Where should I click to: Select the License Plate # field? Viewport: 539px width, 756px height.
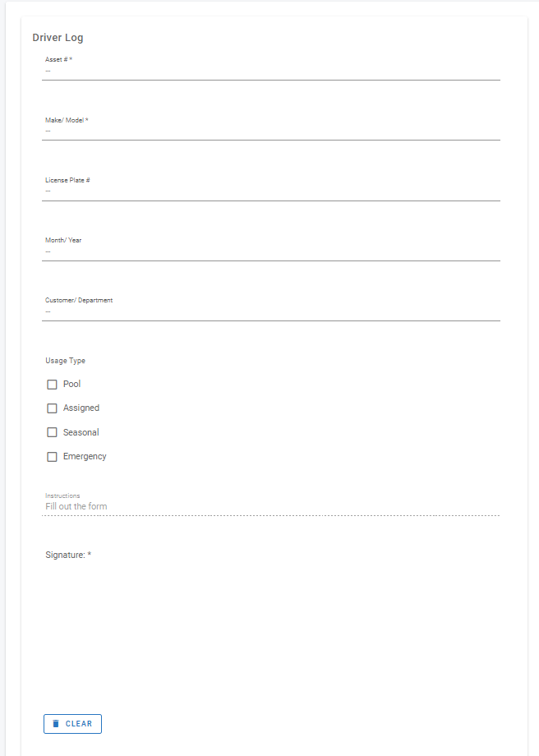point(271,191)
